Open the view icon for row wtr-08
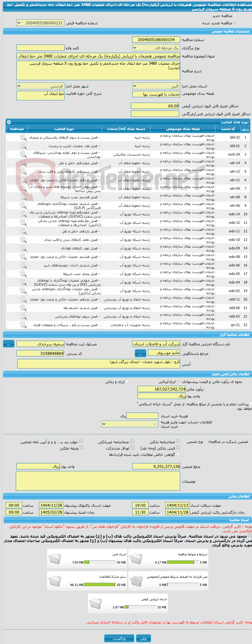Screen dimensions: 252x644 (x=22, y=197)
